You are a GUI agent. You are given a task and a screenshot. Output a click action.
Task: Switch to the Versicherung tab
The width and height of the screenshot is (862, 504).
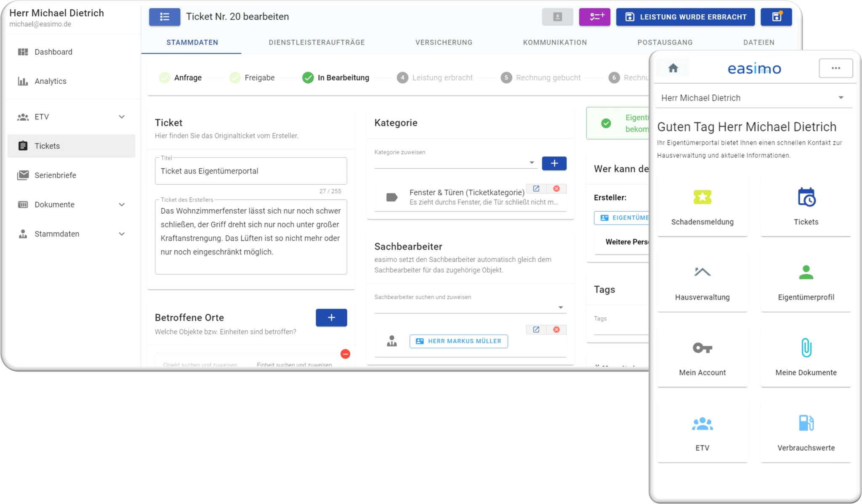click(x=444, y=42)
